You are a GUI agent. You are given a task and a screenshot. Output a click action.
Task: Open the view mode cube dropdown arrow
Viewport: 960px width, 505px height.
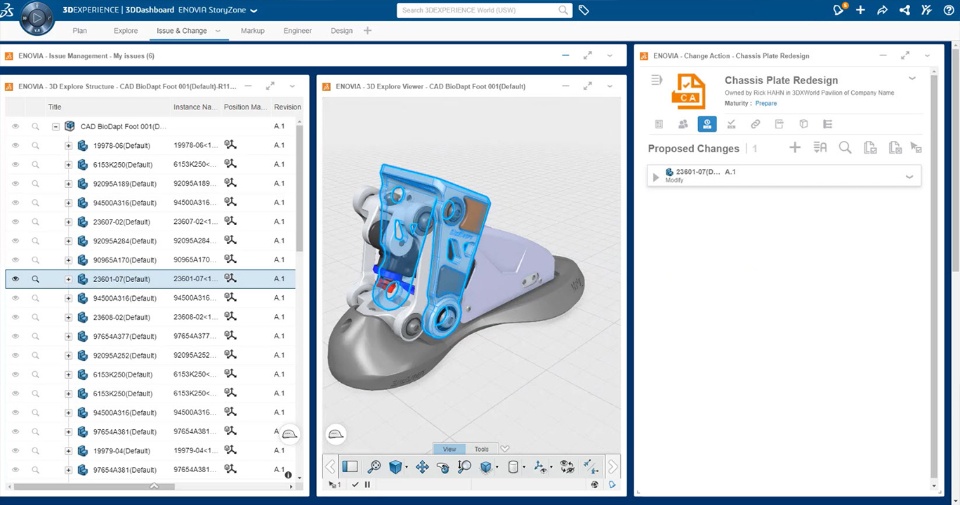point(407,468)
